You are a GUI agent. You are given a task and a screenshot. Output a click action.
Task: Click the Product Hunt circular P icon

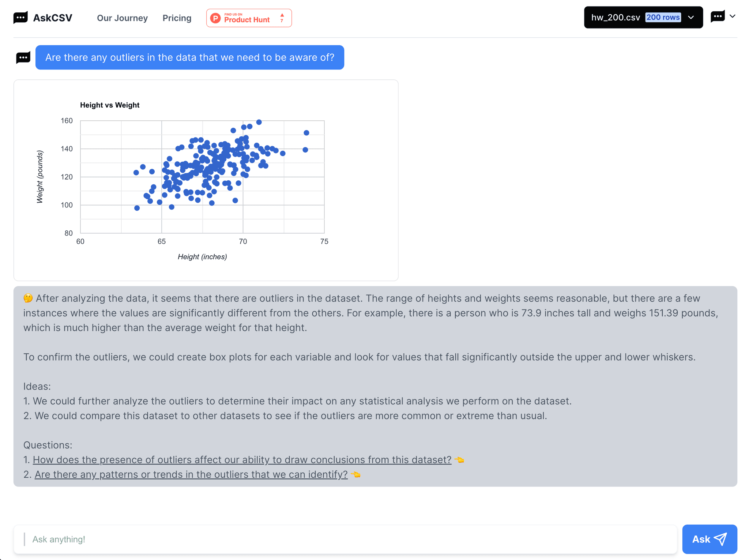pyautogui.click(x=216, y=18)
